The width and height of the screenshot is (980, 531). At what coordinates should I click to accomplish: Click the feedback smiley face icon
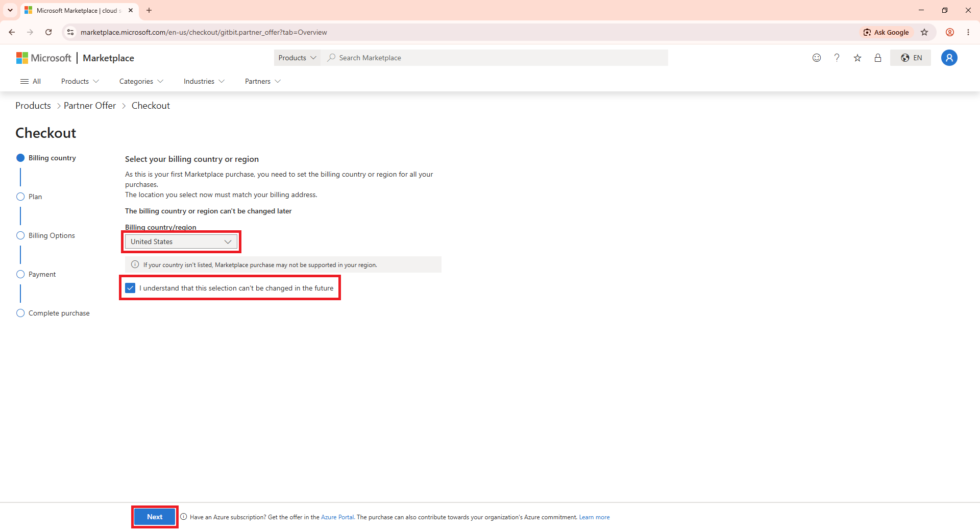[817, 58]
